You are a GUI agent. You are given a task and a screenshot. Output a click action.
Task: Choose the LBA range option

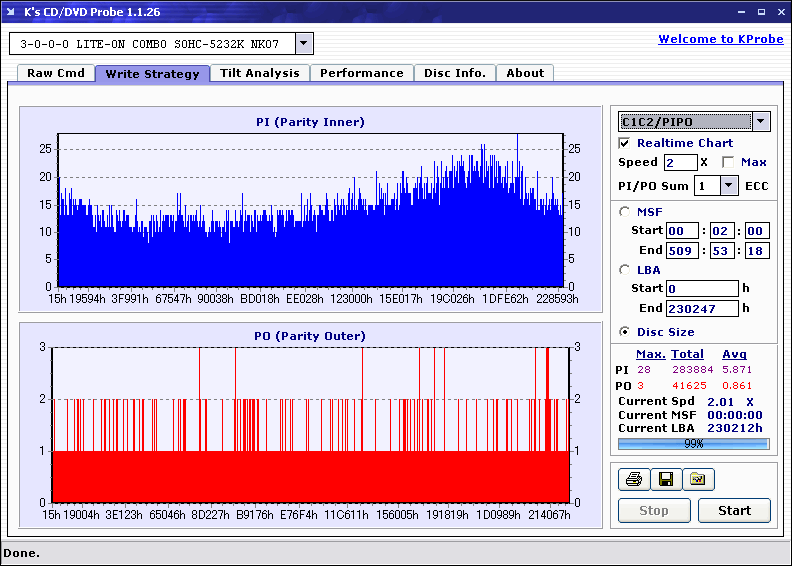tap(625, 270)
